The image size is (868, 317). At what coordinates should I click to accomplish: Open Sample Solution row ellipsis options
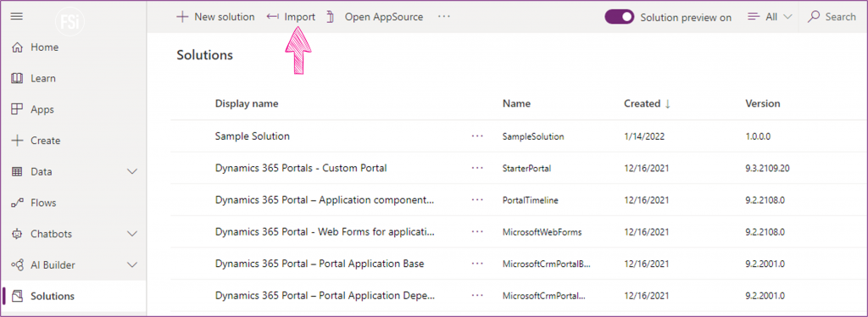point(478,136)
